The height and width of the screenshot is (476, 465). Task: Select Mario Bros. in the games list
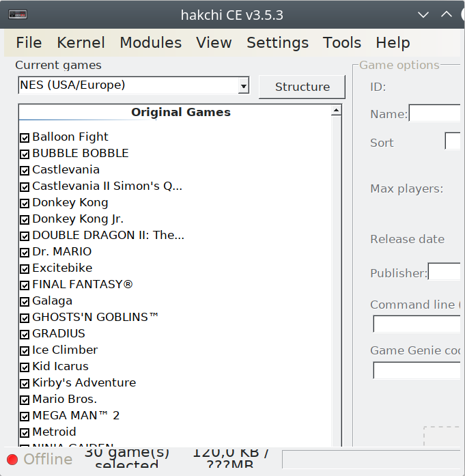(65, 399)
